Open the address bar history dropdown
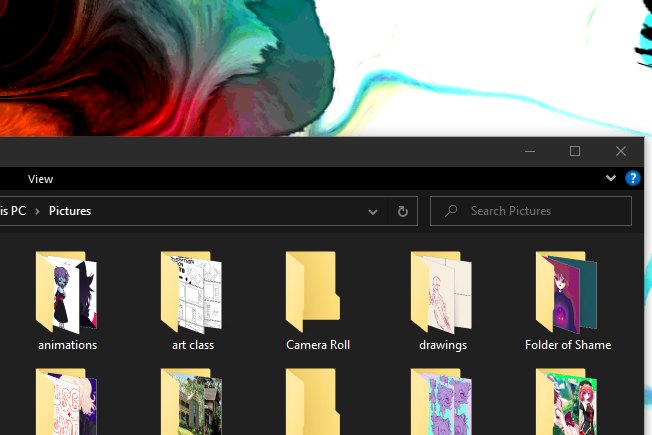 [373, 212]
